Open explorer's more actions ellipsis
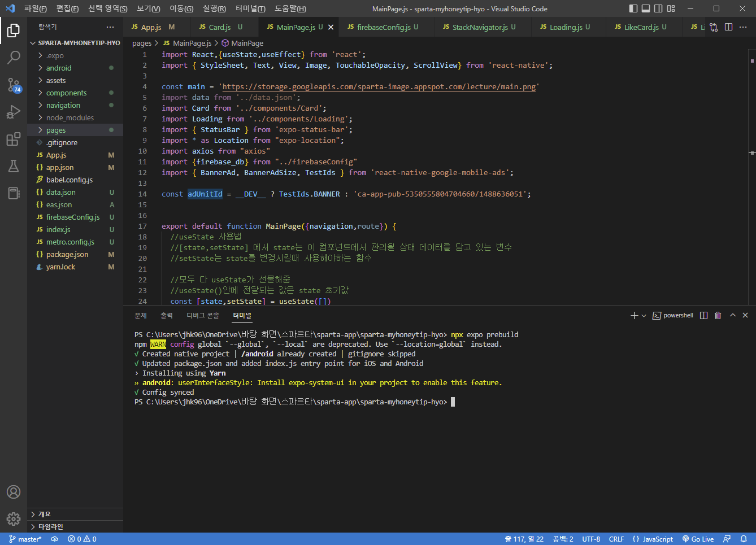756x545 pixels. (110, 27)
